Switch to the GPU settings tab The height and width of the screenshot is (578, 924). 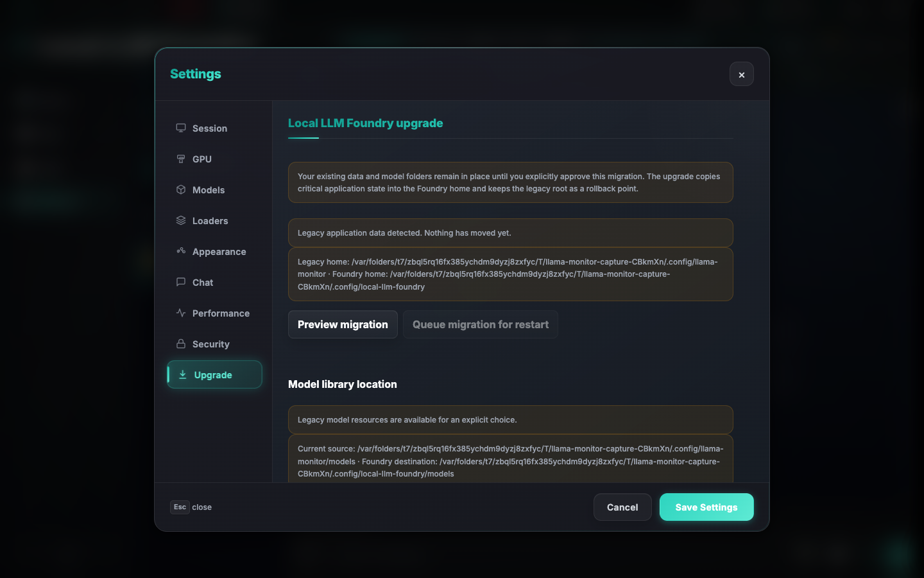214,159
